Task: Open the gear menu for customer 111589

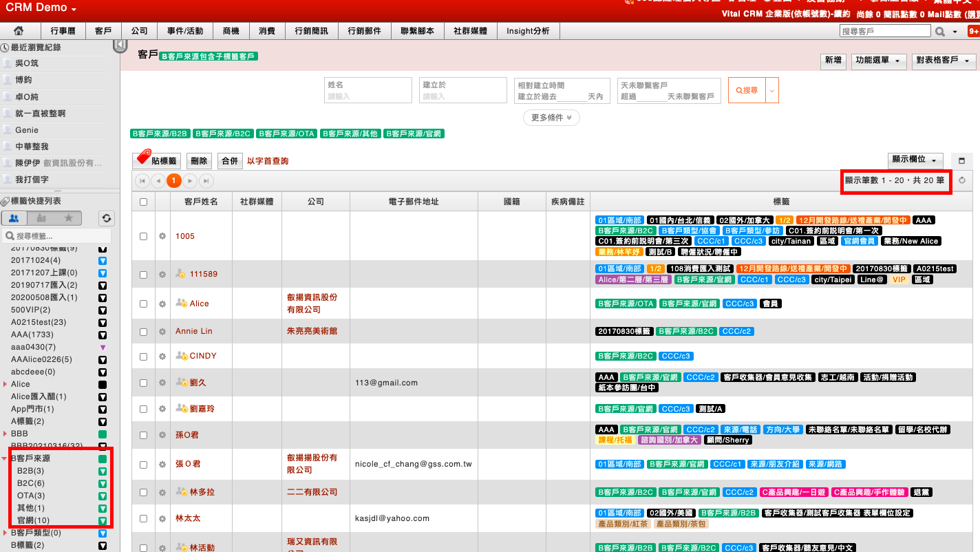Action: (162, 275)
